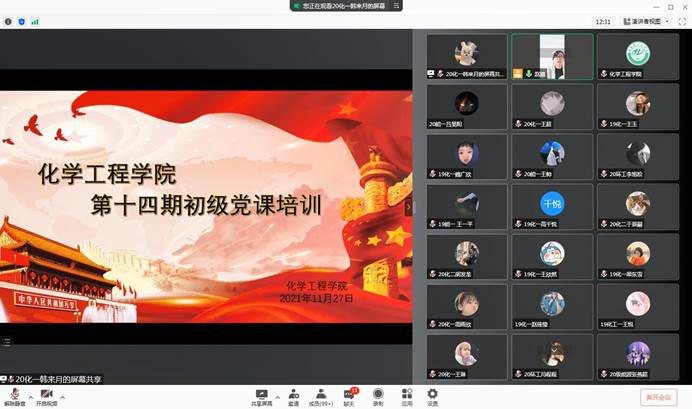The image size is (692, 409).
Task: Open the 应用 apps icon
Action: point(407,394)
